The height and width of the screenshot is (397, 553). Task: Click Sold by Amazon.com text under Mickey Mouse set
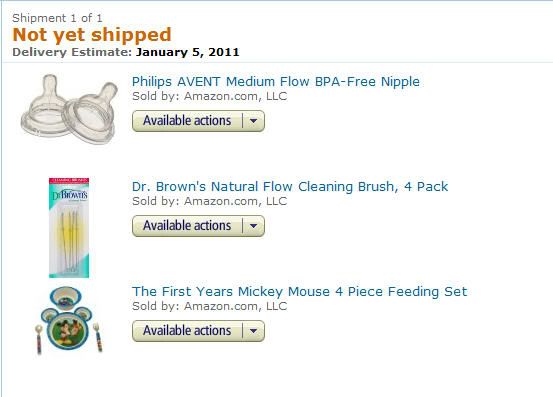click(x=209, y=306)
